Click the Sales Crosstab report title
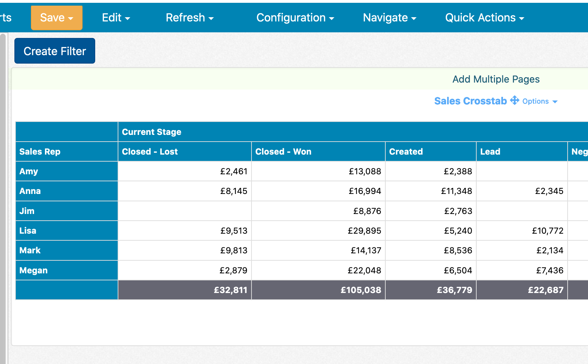This screenshot has width=588, height=364. 470,101
